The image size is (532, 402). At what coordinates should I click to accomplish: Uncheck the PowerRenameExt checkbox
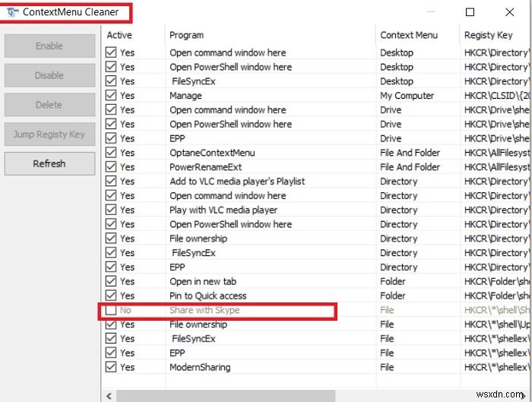pos(111,167)
